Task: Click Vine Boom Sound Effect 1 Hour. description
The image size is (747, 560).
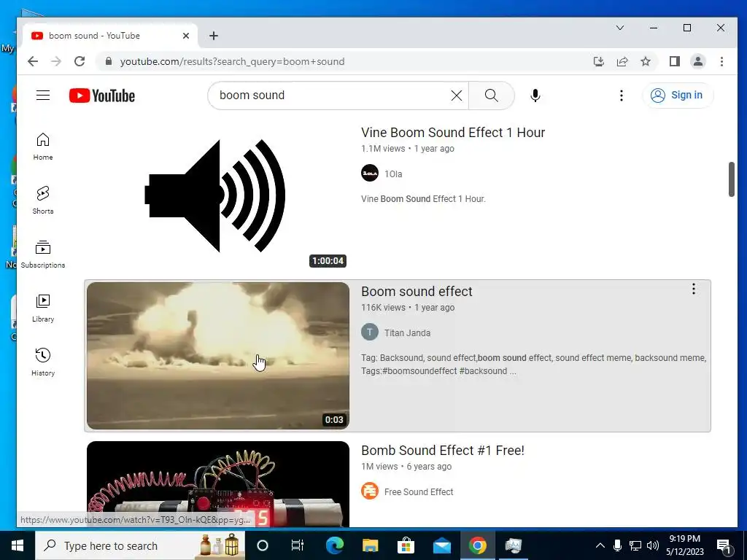Action: [x=423, y=199]
